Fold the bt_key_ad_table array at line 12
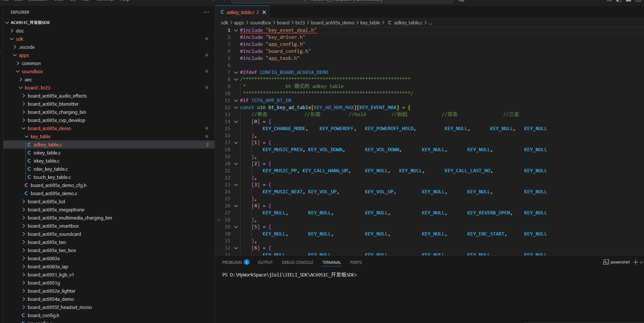 (236, 108)
